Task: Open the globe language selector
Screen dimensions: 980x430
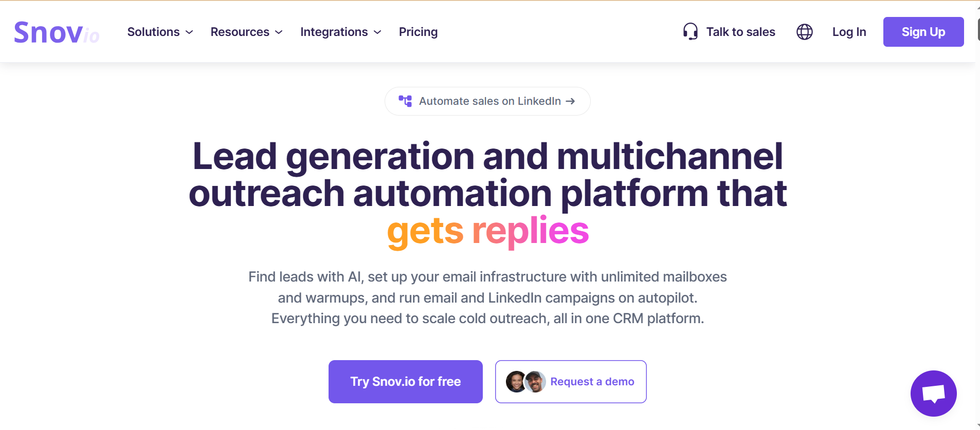Action: click(804, 32)
